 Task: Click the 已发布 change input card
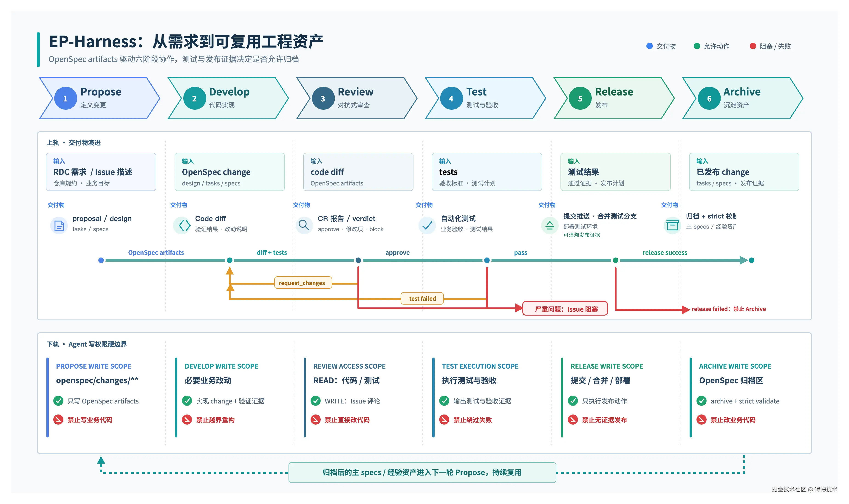click(x=744, y=172)
